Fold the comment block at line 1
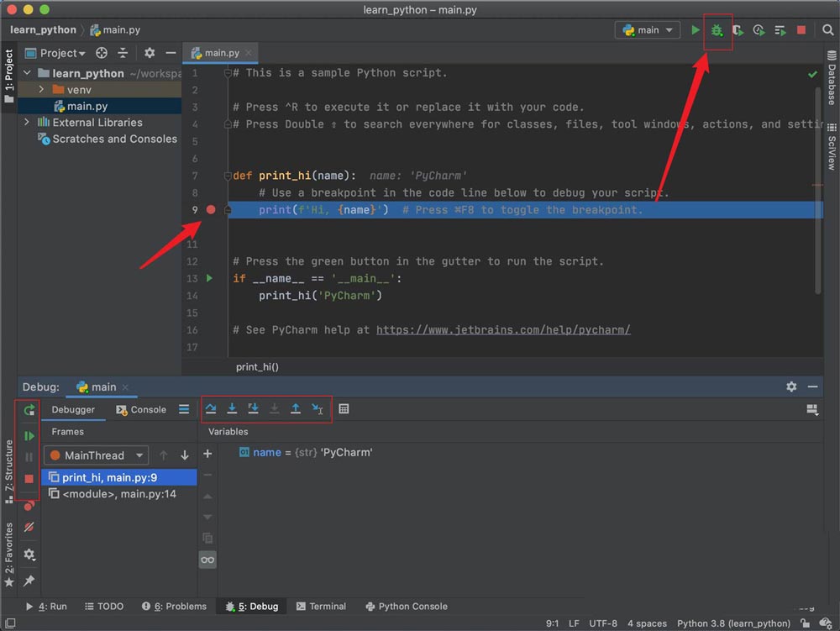This screenshot has width=840, height=631. coord(228,73)
